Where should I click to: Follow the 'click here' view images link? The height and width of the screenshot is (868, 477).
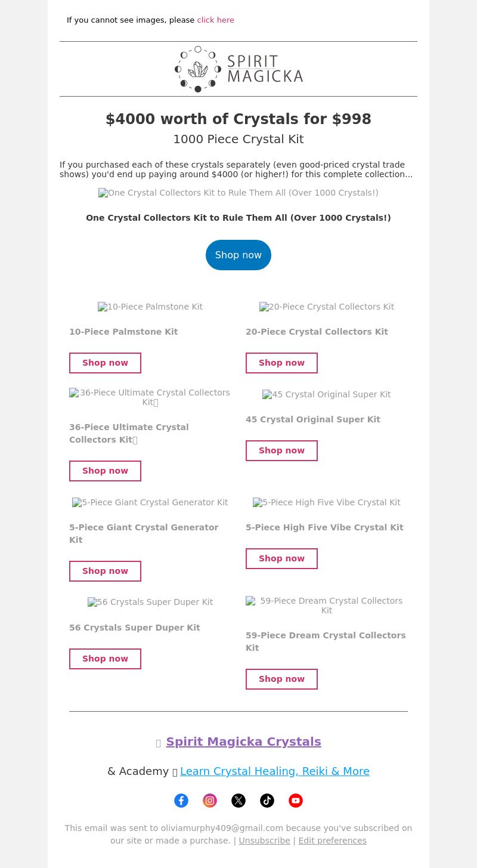click(215, 20)
